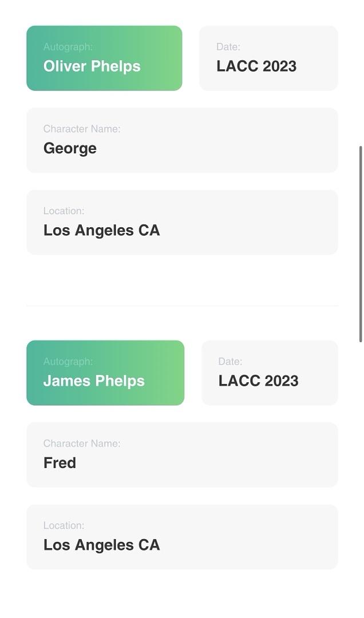Select the LACC 2023 date beside James Phelps
The image size is (364, 618).
tap(258, 381)
